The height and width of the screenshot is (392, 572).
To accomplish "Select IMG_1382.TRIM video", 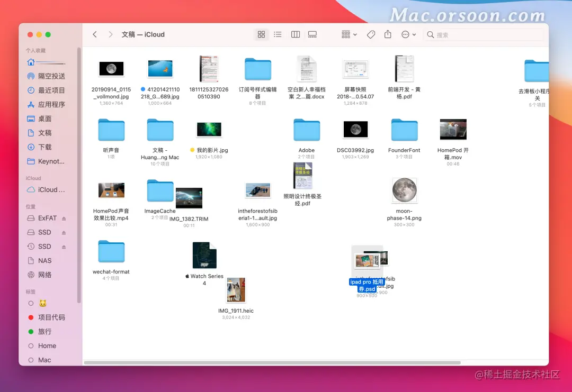I will click(189, 198).
